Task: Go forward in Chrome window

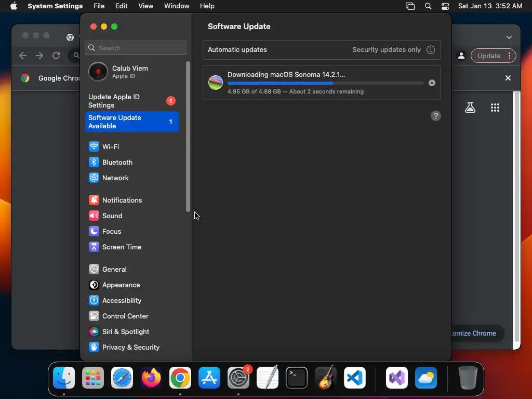Action: (39, 56)
